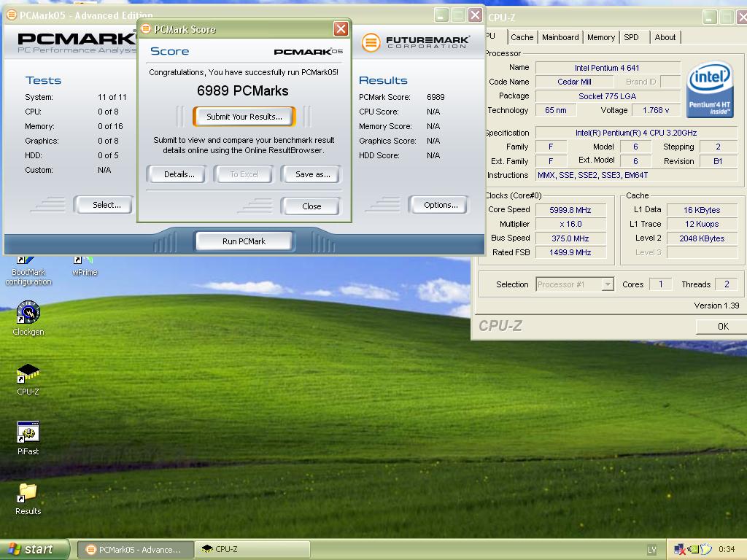Launch the PiFast desktop icon
Viewport: 747px width, 560px height.
click(28, 438)
